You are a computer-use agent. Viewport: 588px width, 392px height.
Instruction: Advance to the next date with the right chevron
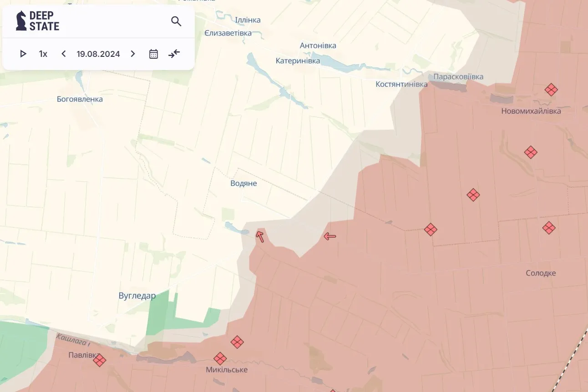(x=132, y=54)
